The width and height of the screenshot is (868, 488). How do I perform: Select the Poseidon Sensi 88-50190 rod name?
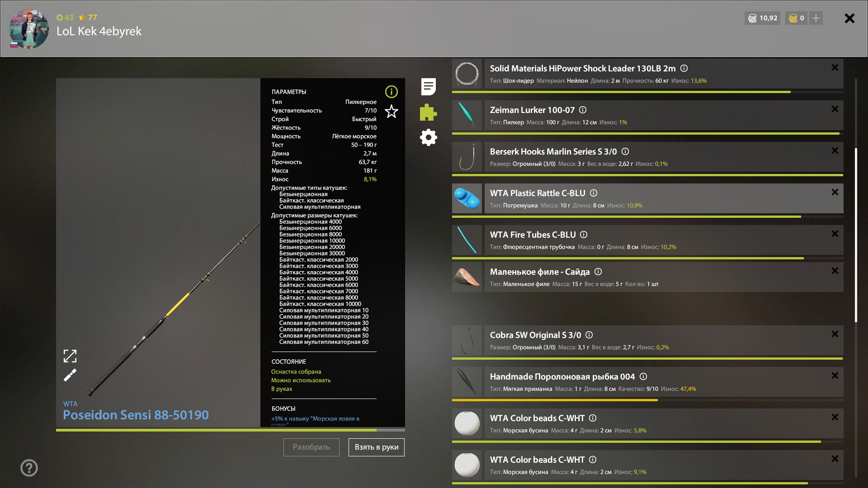(x=136, y=415)
